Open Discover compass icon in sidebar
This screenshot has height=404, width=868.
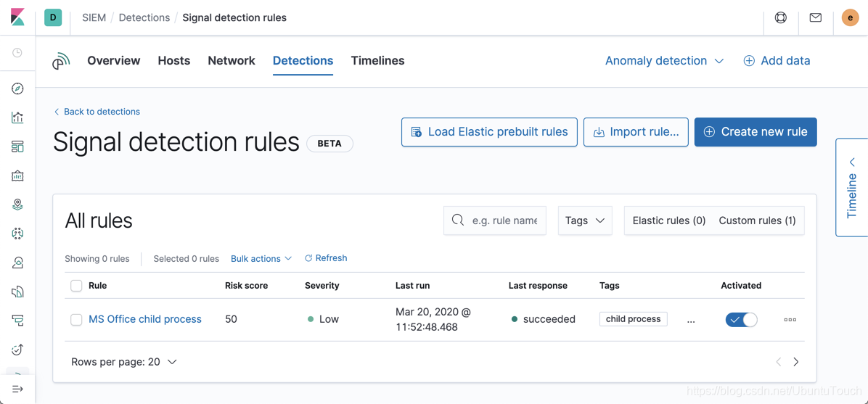17,88
